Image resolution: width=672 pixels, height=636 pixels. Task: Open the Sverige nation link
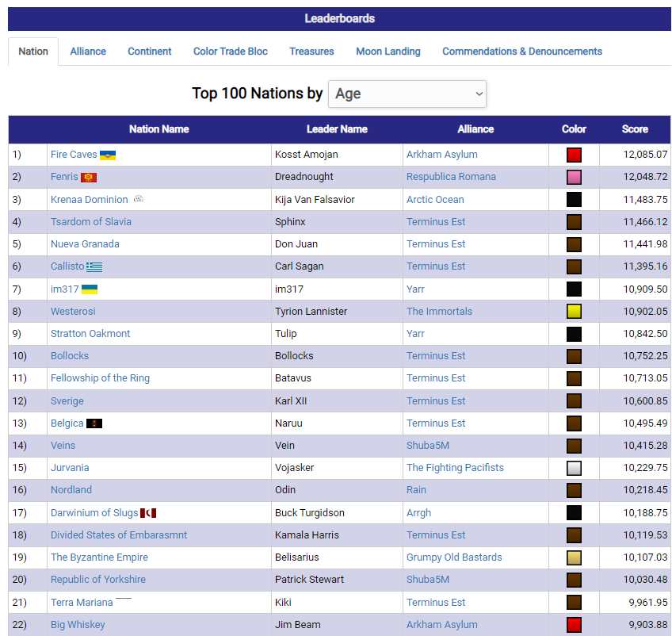67,401
